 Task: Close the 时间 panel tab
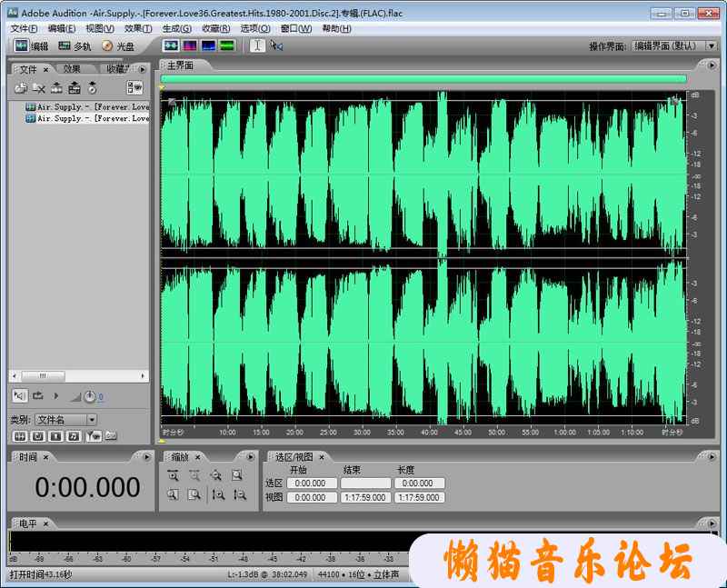tap(46, 457)
